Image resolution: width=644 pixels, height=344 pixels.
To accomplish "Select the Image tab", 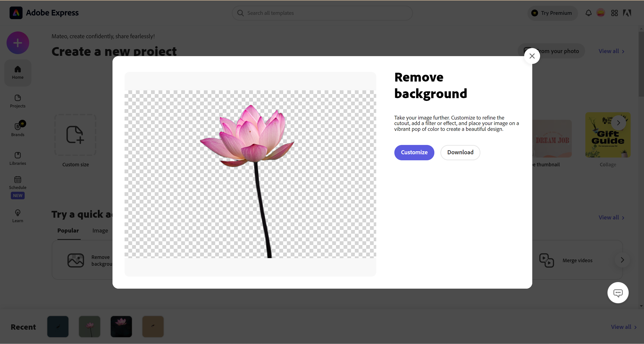I will [x=100, y=231].
